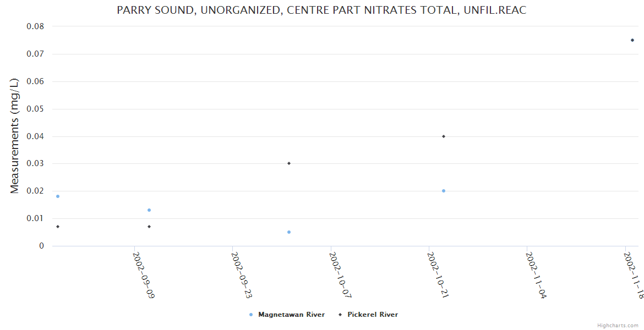Open the Highcharts.com credits link

point(618,326)
